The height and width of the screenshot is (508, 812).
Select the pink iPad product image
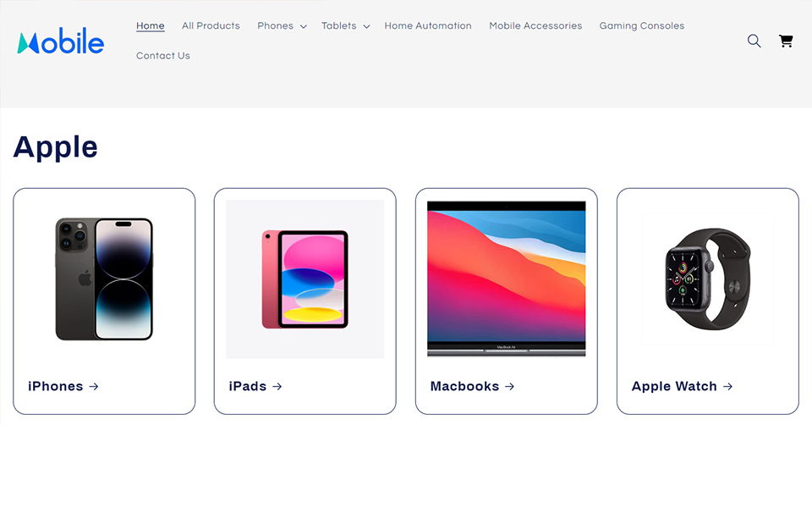[305, 279]
